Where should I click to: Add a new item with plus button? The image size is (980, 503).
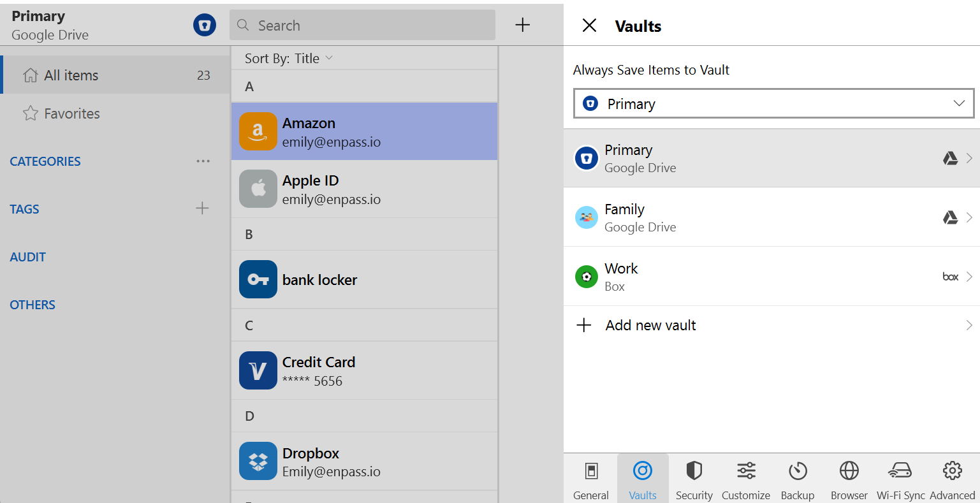(522, 25)
